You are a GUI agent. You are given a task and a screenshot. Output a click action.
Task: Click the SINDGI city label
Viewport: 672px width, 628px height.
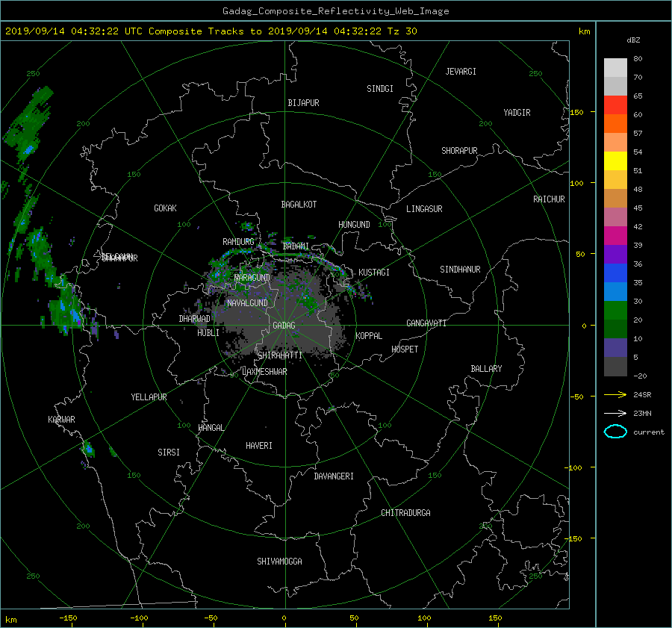pos(380,89)
